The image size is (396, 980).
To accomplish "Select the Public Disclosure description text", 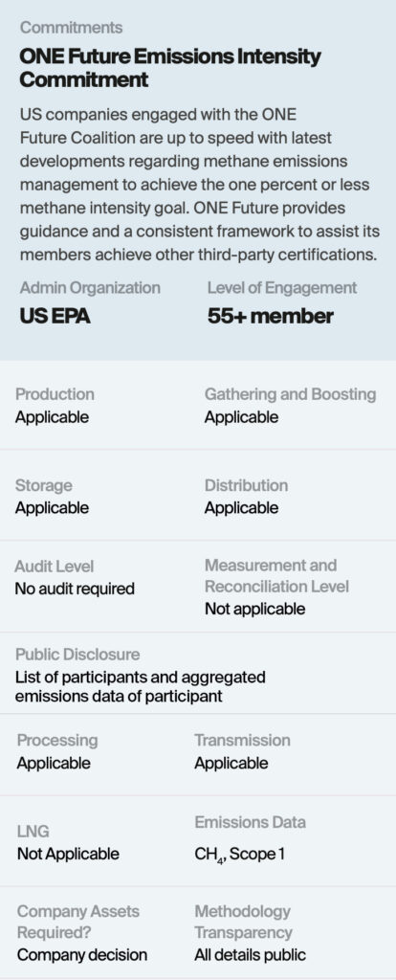I will [x=141, y=686].
